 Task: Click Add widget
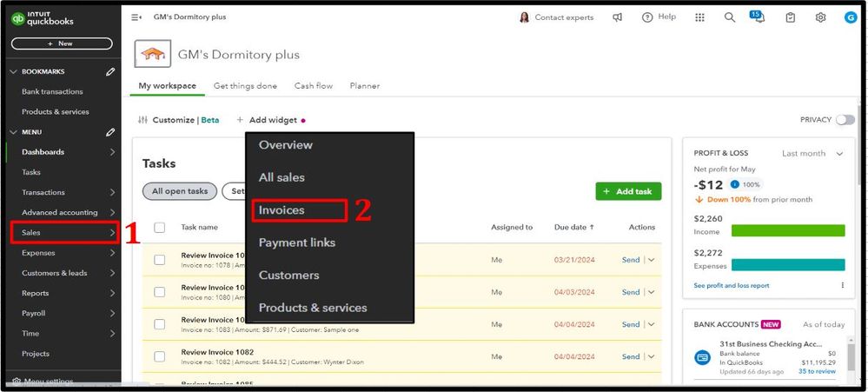tap(268, 120)
